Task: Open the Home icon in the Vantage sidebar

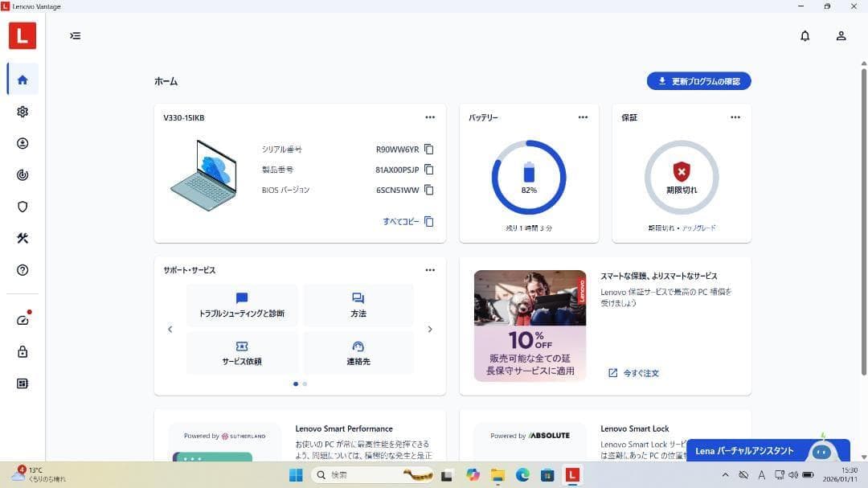Action: (22, 79)
